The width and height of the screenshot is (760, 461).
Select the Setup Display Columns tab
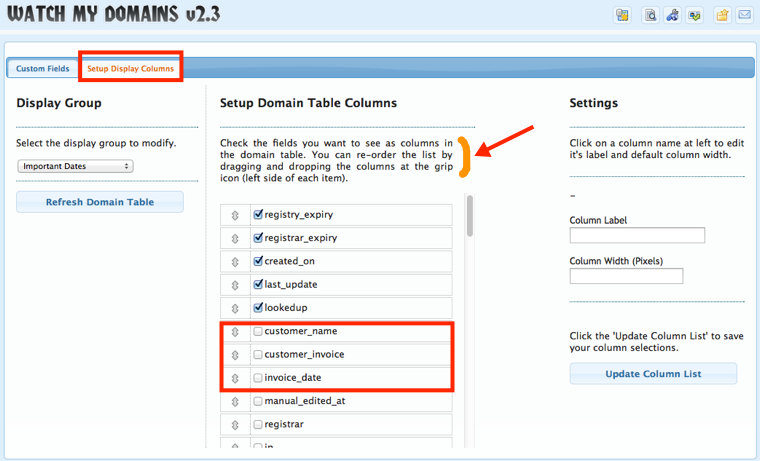[x=130, y=68]
